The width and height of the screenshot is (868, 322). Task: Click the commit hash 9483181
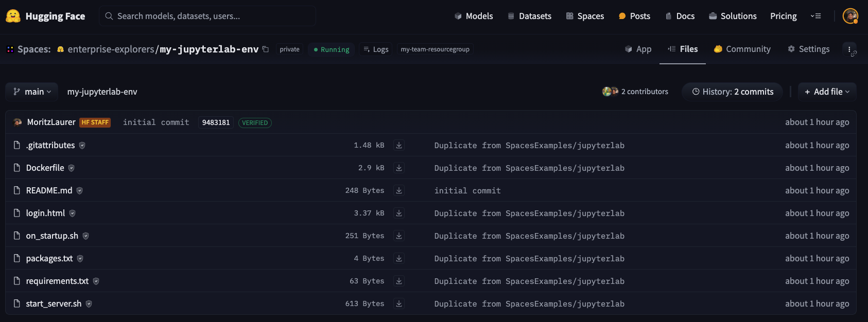[216, 123]
